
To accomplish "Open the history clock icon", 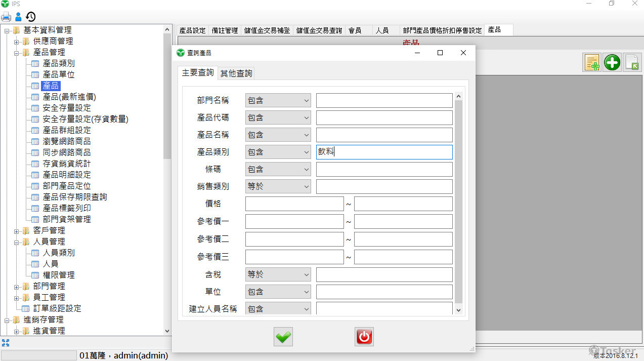I will [31, 17].
